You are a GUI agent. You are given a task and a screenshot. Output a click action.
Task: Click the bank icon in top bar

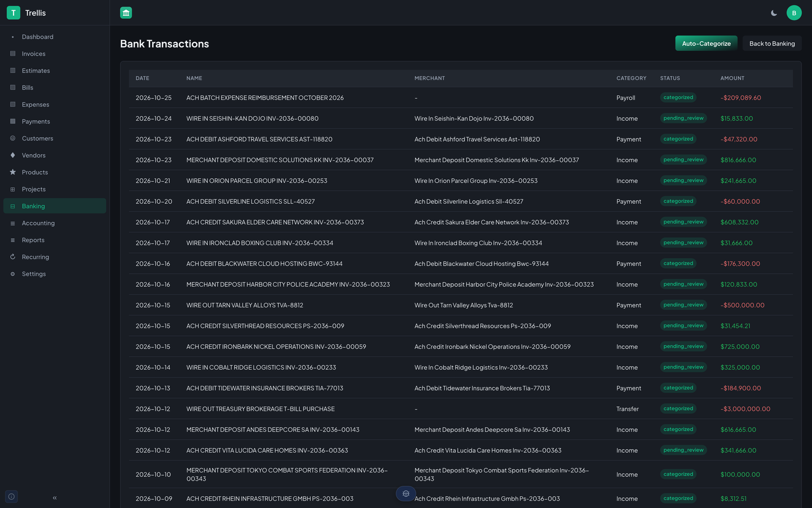pos(126,12)
